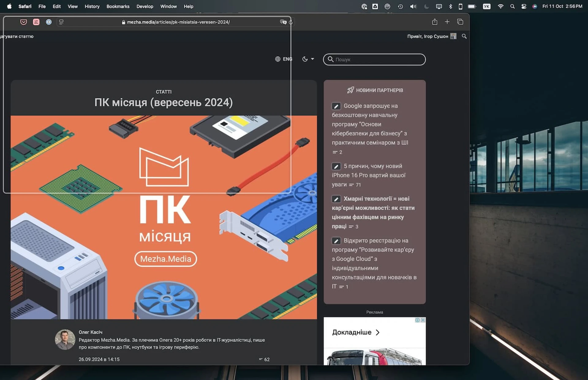Open the Edit menu
This screenshot has width=588, height=380.
(x=57, y=6)
